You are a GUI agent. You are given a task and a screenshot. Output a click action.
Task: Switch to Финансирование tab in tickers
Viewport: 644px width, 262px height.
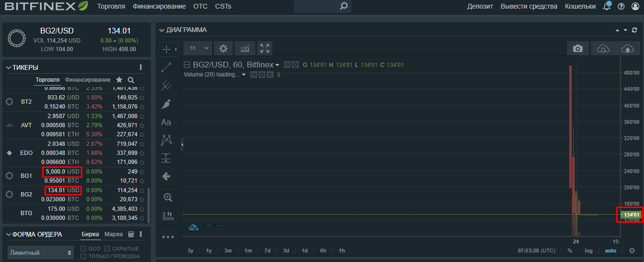(x=88, y=80)
